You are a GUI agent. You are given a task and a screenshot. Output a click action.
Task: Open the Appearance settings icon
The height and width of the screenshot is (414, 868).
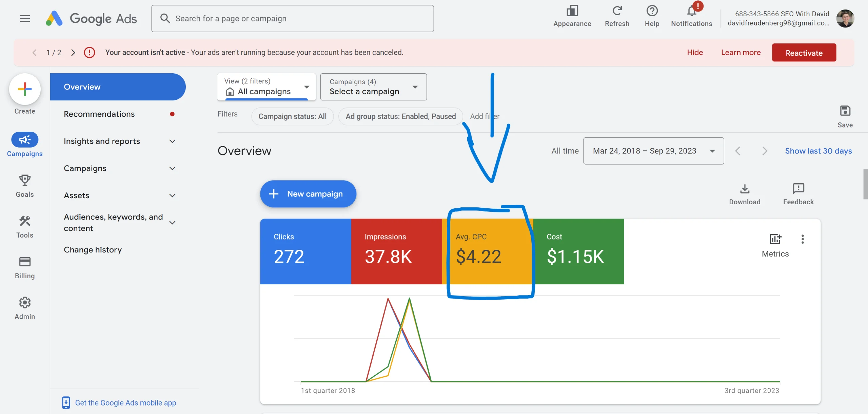point(572,16)
